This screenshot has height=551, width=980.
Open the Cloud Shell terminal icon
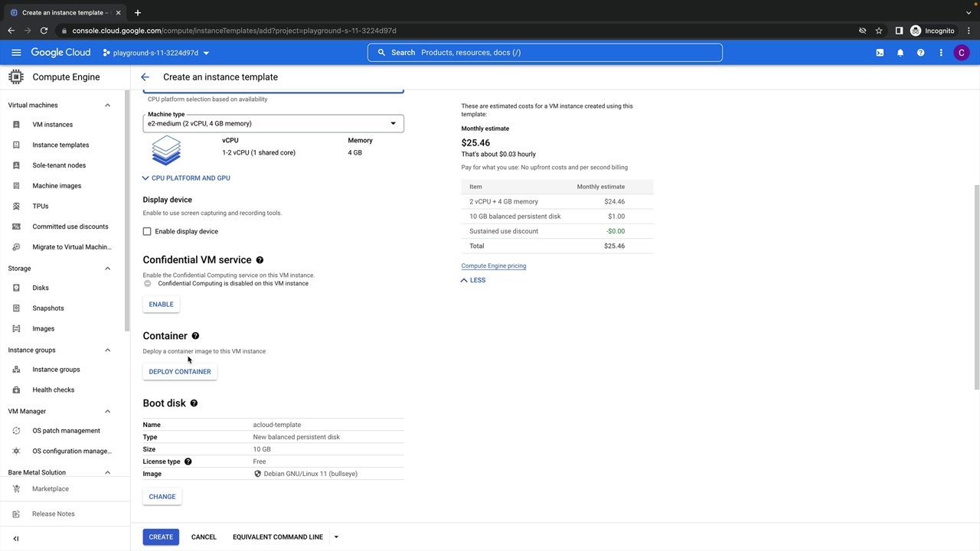point(880,53)
